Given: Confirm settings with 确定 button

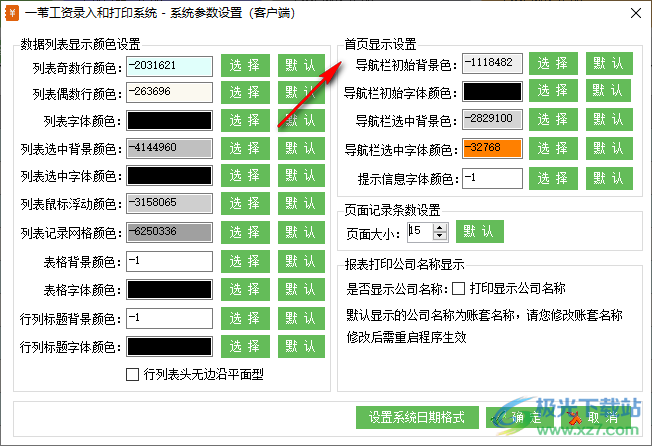Looking at the screenshot, I should 520,417.
